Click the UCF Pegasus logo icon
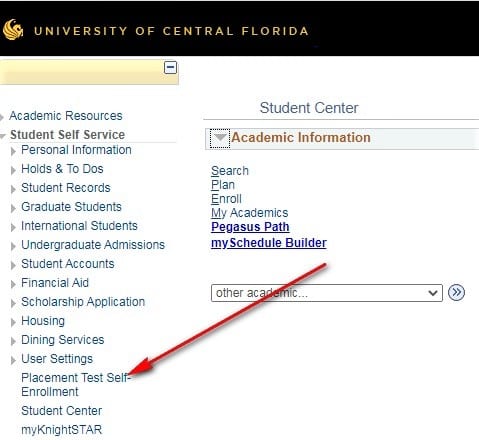Viewport: 479px width, 440px height. pos(13,30)
